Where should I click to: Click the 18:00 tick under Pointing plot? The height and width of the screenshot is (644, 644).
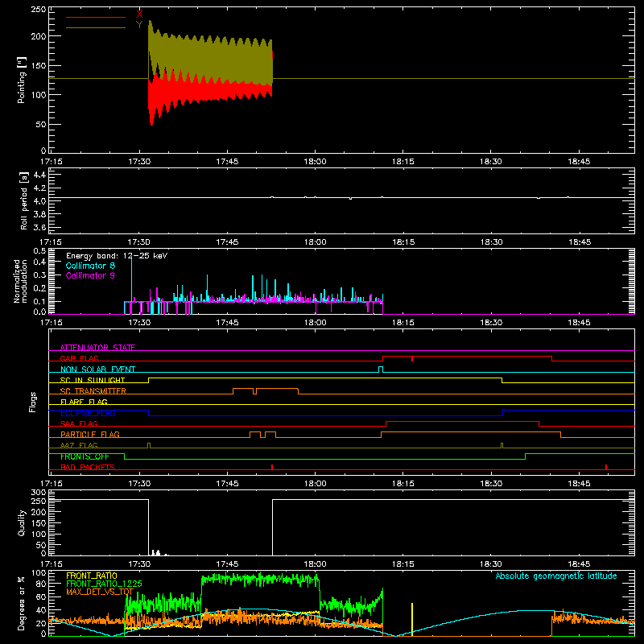315,162
